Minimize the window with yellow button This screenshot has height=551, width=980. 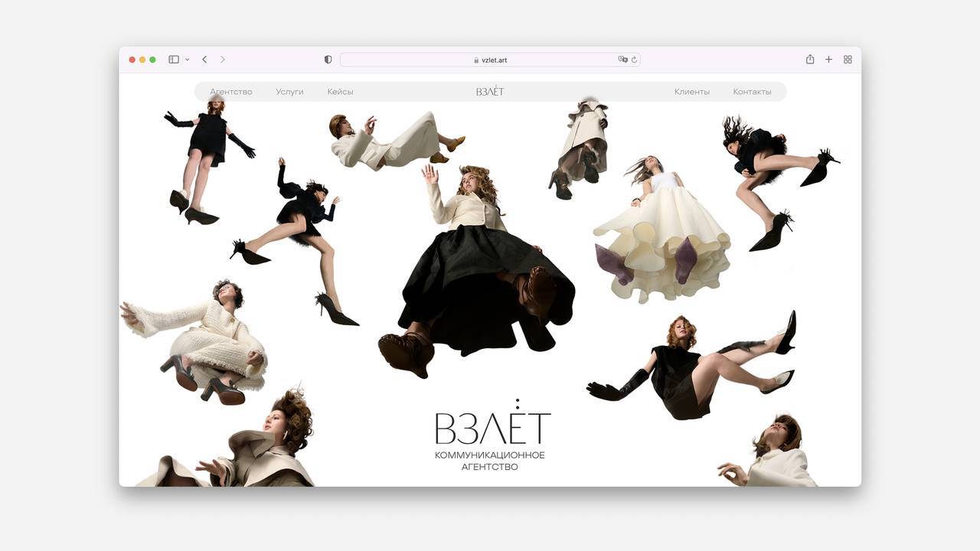(x=142, y=60)
